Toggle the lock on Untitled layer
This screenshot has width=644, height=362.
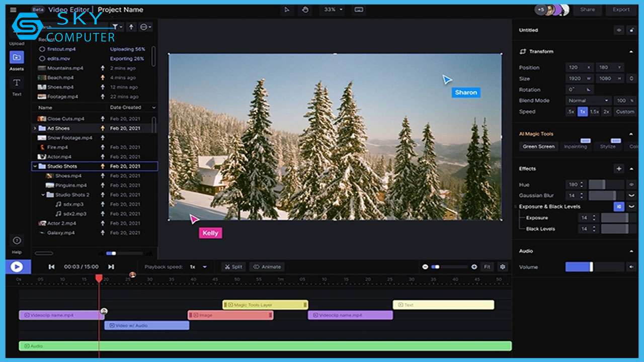(x=631, y=30)
